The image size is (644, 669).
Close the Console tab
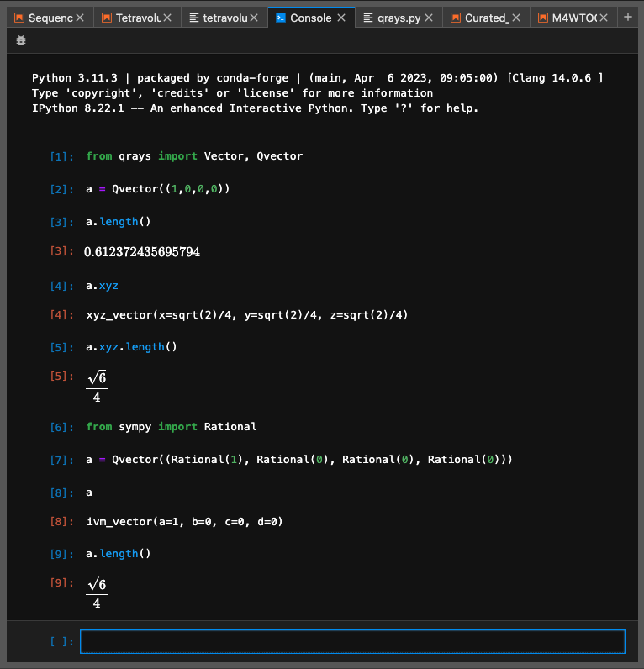[341, 18]
